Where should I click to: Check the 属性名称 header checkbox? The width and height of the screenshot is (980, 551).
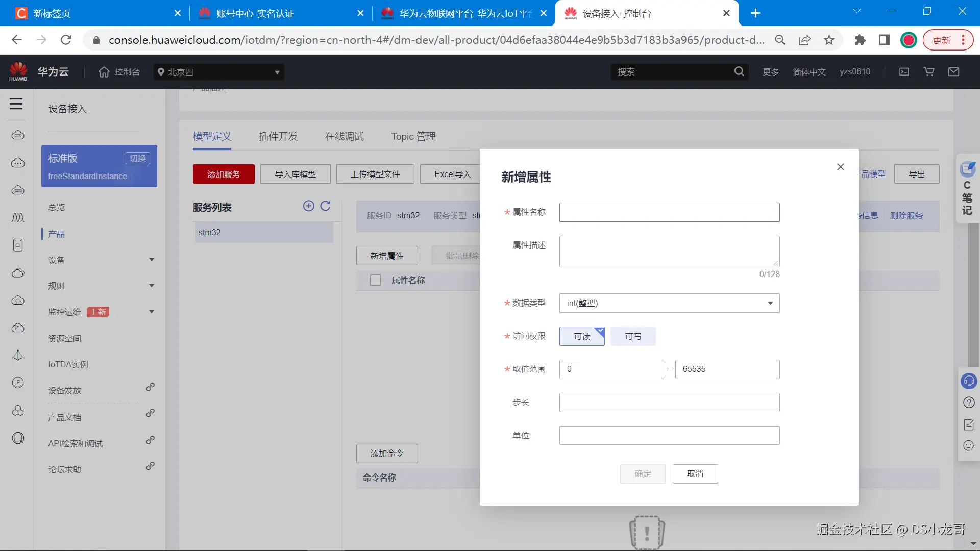pos(375,280)
